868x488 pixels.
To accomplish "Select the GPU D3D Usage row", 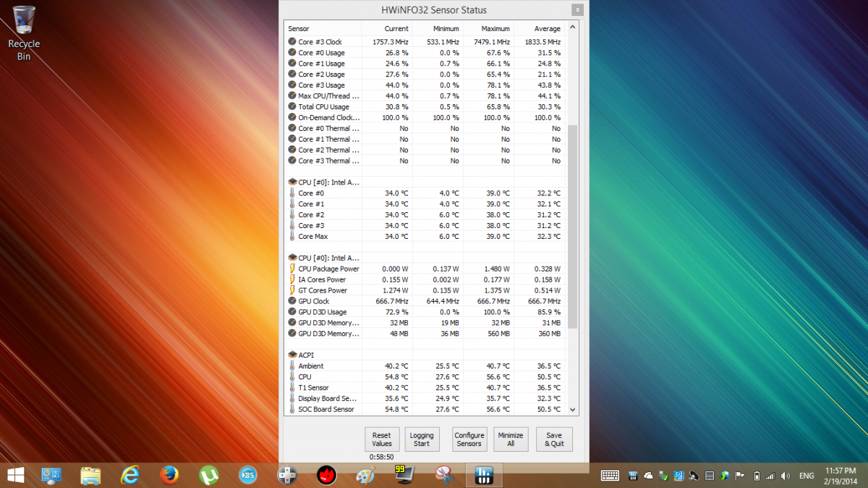I will click(425, 312).
